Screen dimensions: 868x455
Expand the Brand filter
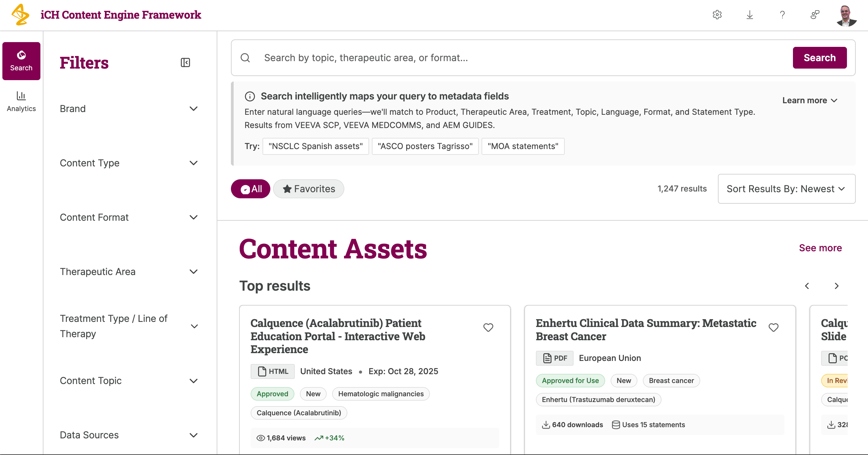[x=194, y=108]
